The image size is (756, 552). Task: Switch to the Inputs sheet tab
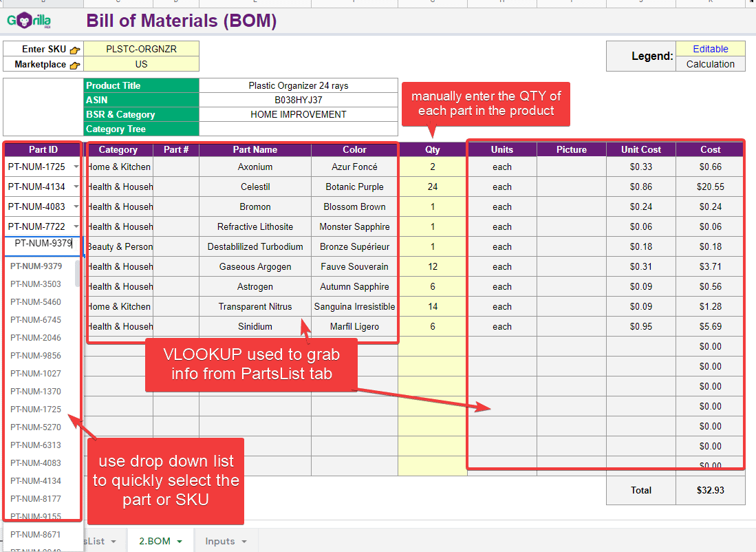tap(219, 542)
